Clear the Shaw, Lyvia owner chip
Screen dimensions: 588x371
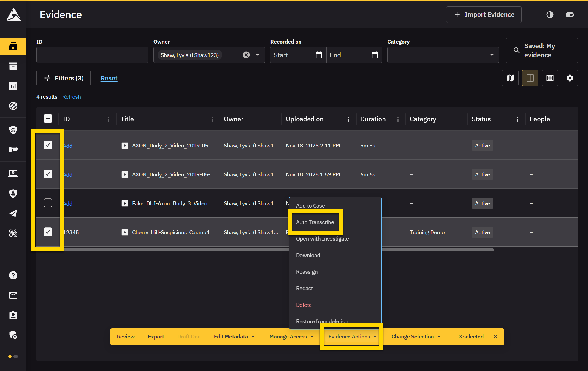[x=246, y=55]
